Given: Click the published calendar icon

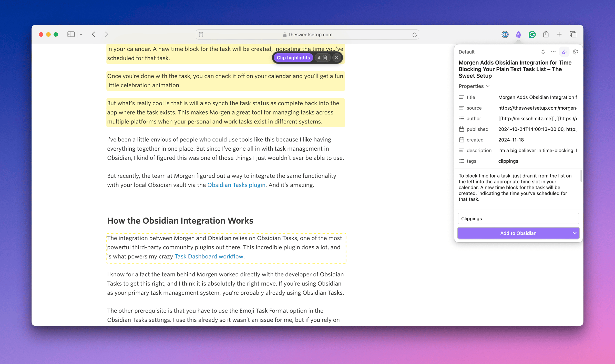Looking at the screenshot, I should point(462,129).
